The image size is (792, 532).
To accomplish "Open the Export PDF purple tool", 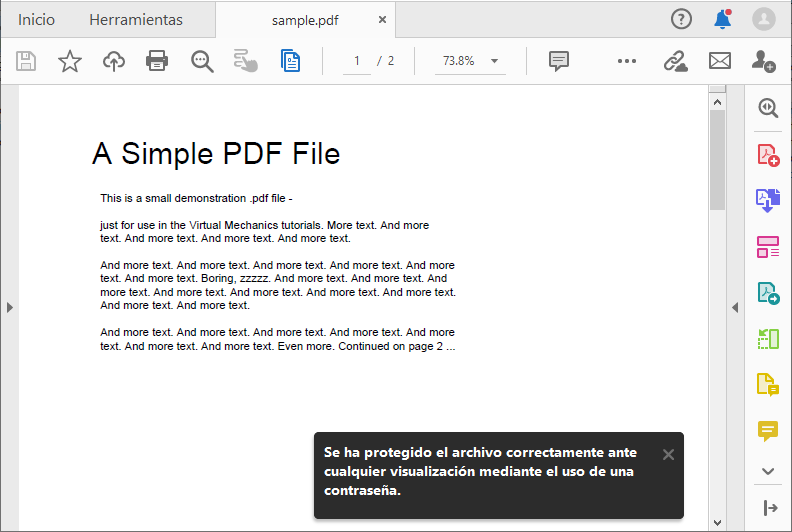I will point(768,200).
